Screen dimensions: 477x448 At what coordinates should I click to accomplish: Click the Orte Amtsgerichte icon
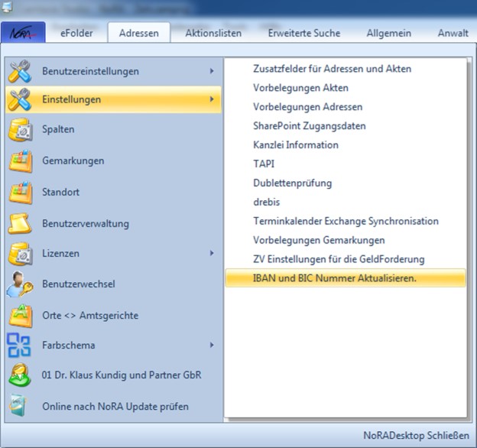click(x=20, y=315)
